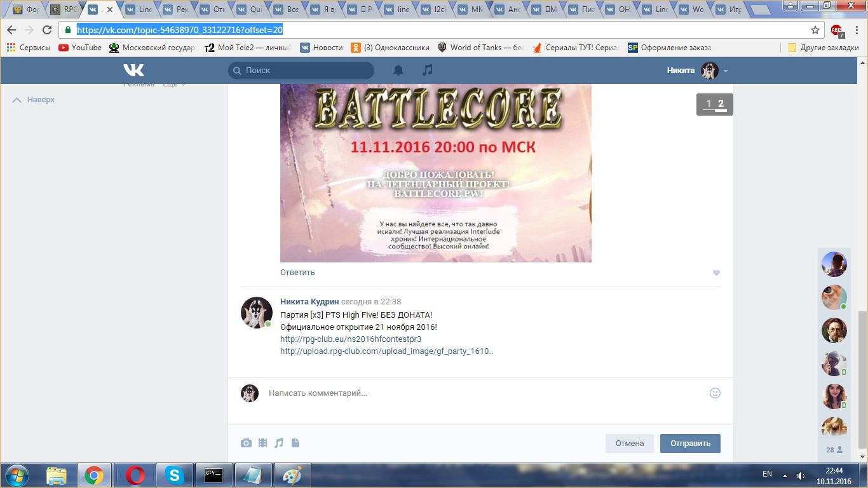This screenshot has width=868, height=488.
Task: Open first chat contact avatar in sidebar
Action: pyautogui.click(x=834, y=264)
